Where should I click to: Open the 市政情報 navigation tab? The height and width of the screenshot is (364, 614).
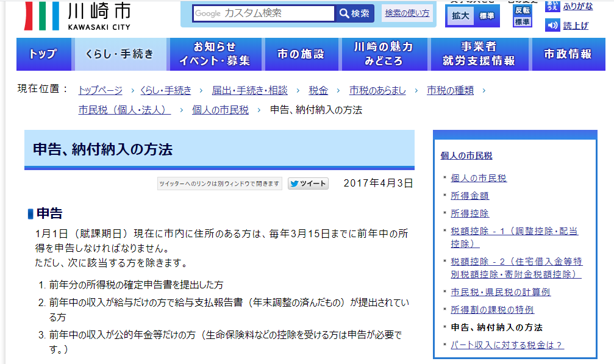tap(568, 54)
